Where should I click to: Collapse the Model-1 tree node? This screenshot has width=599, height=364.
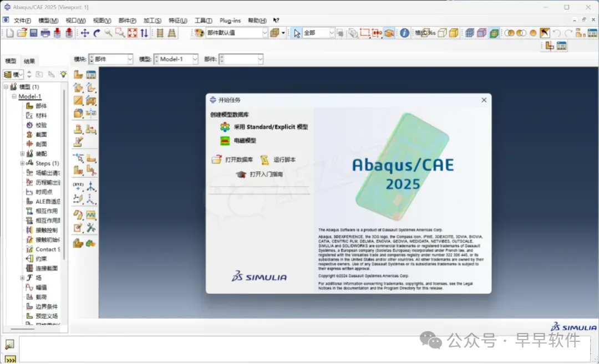(14, 96)
